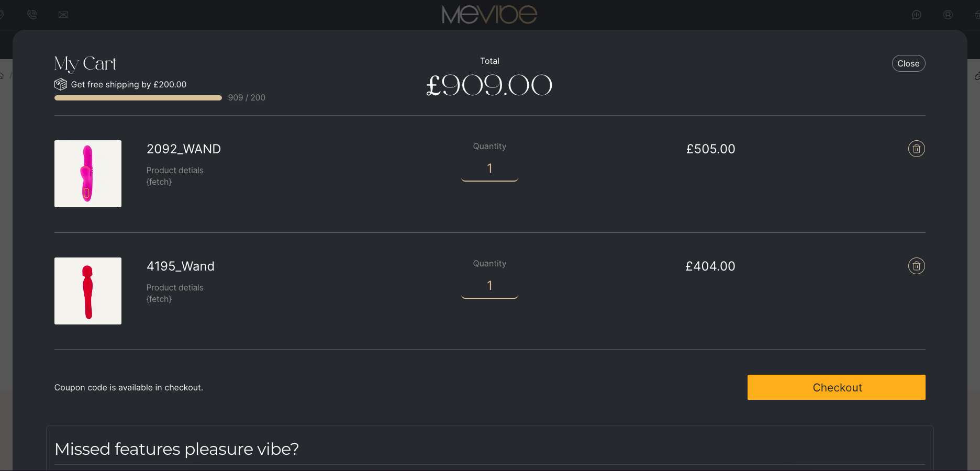Click the 4195_Wand product name
Screen dimensions: 980x471
[x=181, y=266]
